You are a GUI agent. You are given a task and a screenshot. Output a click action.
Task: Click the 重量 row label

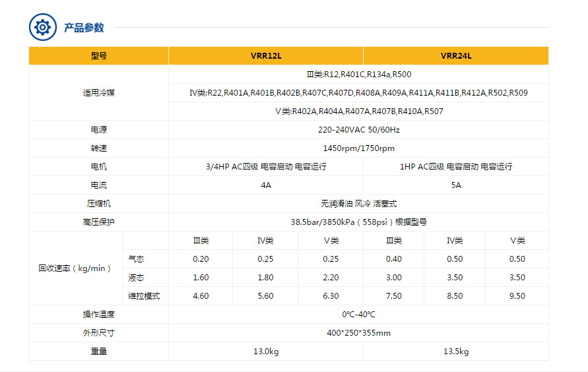[98, 352]
